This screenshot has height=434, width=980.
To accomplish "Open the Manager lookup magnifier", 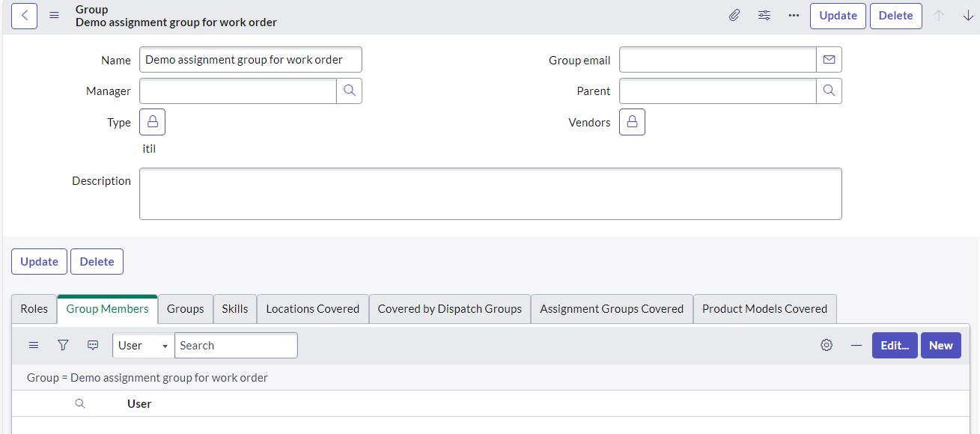I will 349,91.
